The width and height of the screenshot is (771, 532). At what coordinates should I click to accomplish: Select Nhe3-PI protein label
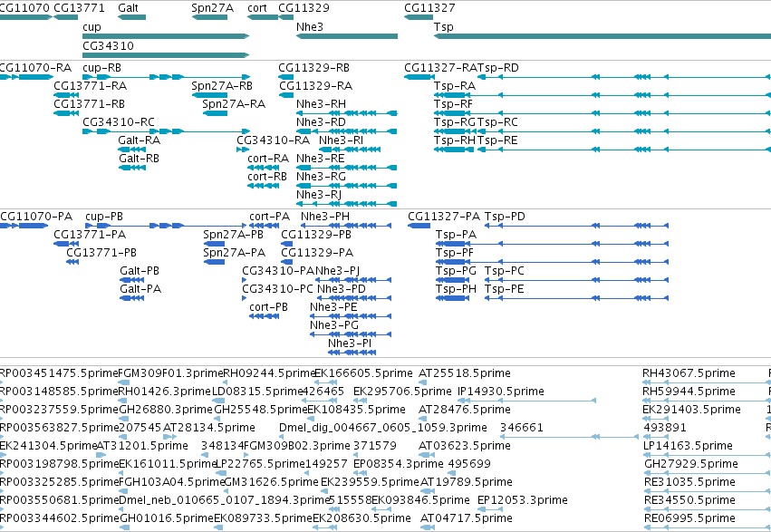(x=350, y=343)
